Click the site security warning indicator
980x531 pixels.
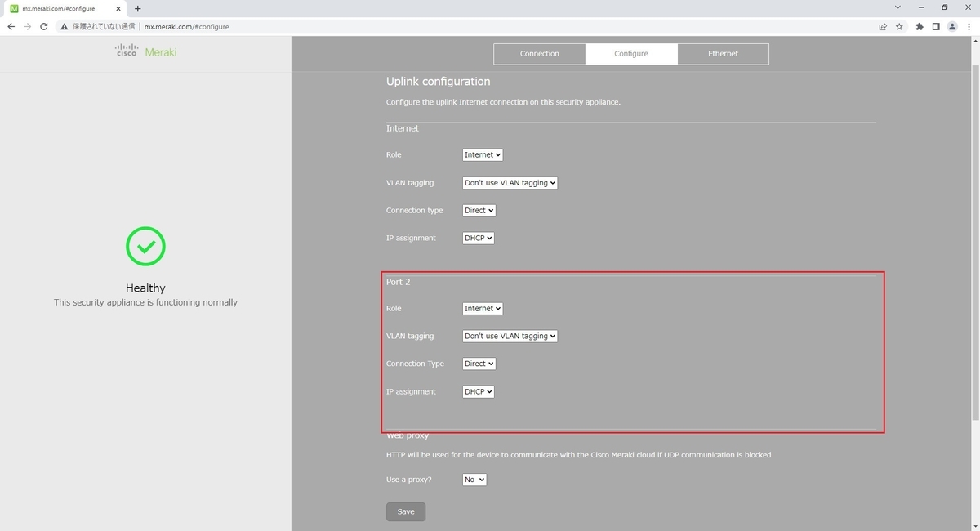click(x=64, y=26)
